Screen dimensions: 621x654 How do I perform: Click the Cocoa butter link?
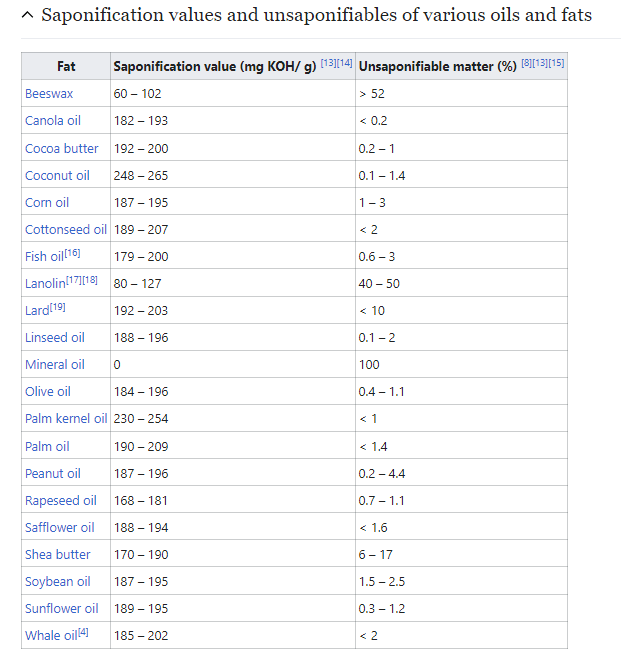point(61,148)
